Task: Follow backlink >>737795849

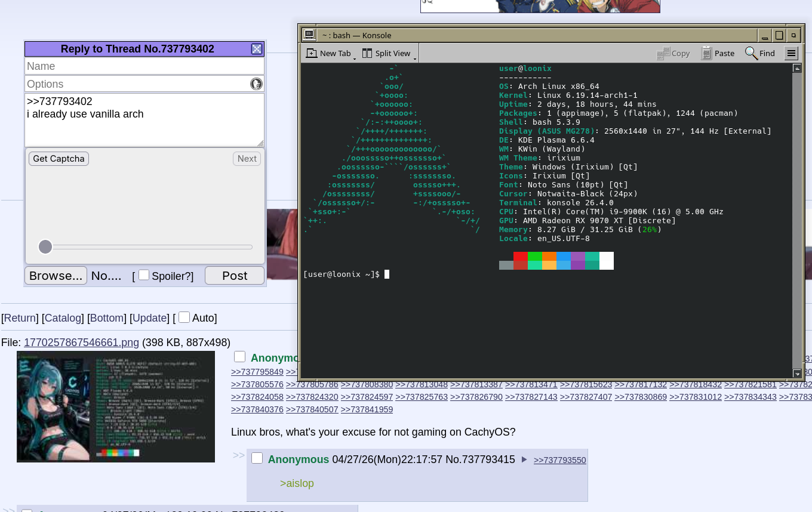Action: 257,372
